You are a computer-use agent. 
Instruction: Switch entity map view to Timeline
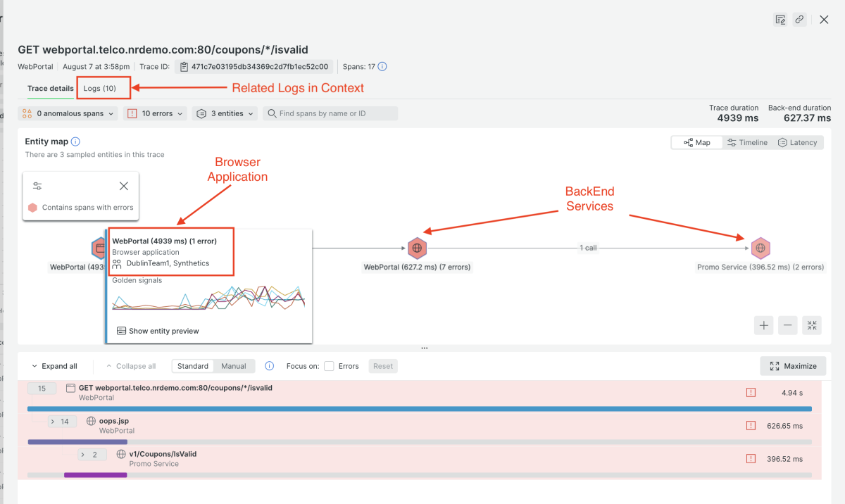[747, 142]
